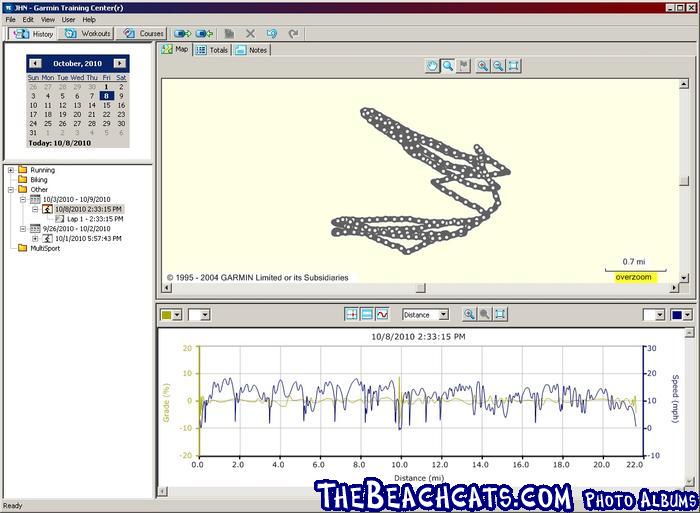Open the white right-axis graph dropdown
The width and height of the screenshot is (700, 513).
[x=660, y=315]
